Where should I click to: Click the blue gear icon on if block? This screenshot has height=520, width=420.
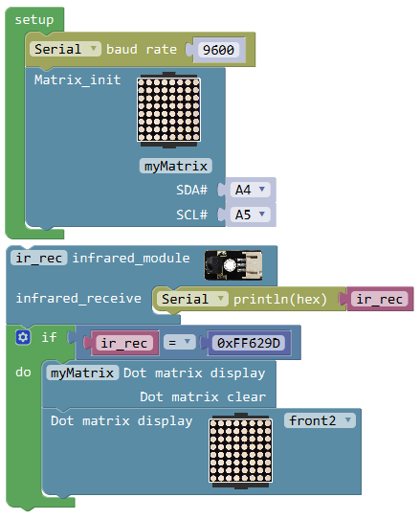point(23,337)
